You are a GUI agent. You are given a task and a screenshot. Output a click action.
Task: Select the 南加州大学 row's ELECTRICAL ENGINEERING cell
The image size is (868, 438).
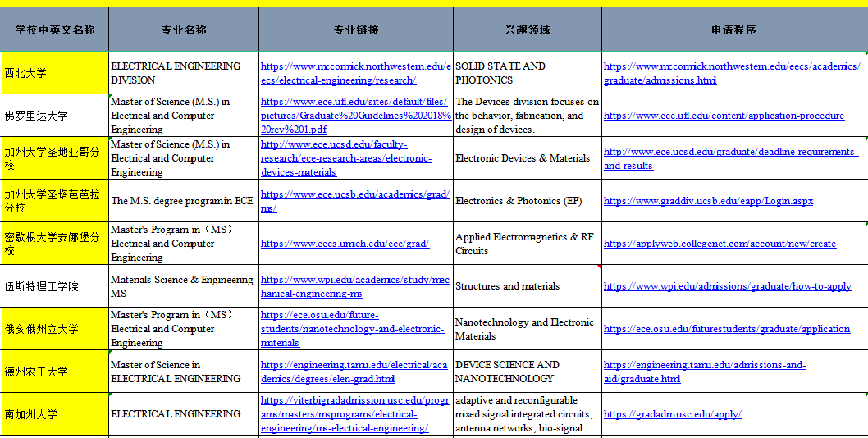[x=184, y=414]
